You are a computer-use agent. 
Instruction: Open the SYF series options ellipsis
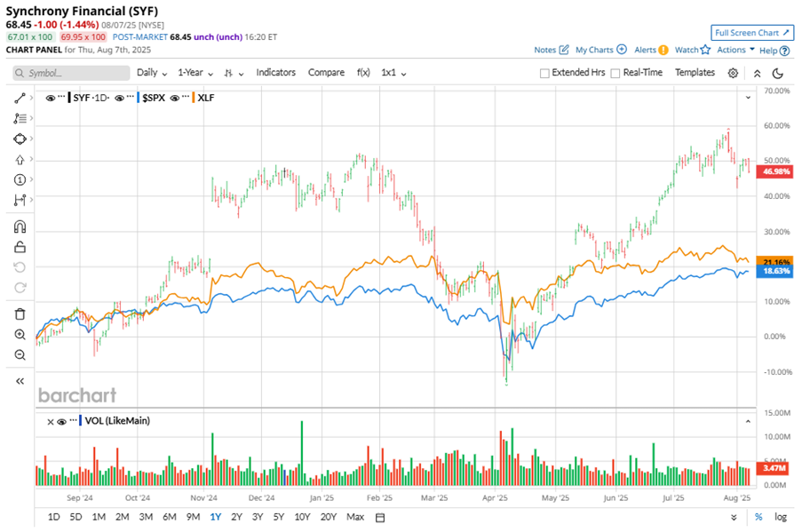point(61,96)
